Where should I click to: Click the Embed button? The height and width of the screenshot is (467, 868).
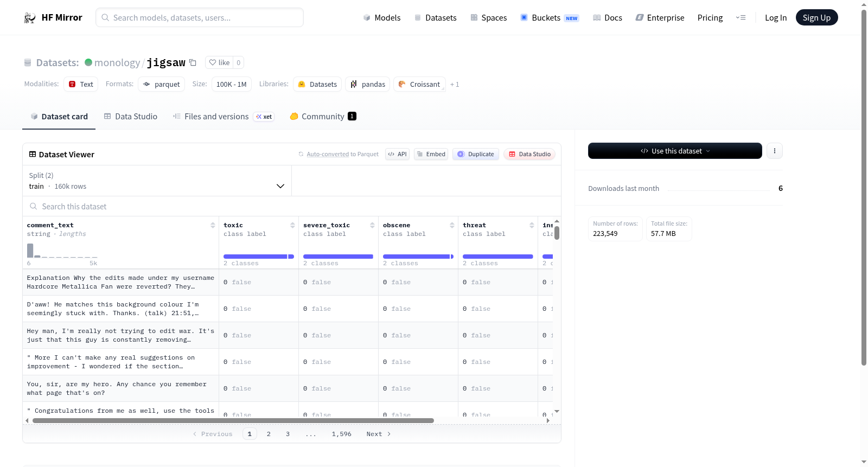pyautogui.click(x=431, y=154)
